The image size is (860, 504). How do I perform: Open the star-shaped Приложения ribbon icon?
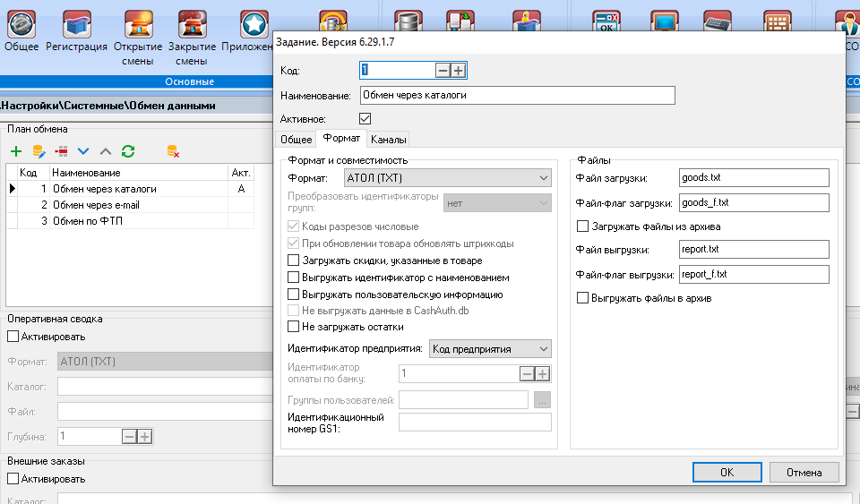click(254, 25)
